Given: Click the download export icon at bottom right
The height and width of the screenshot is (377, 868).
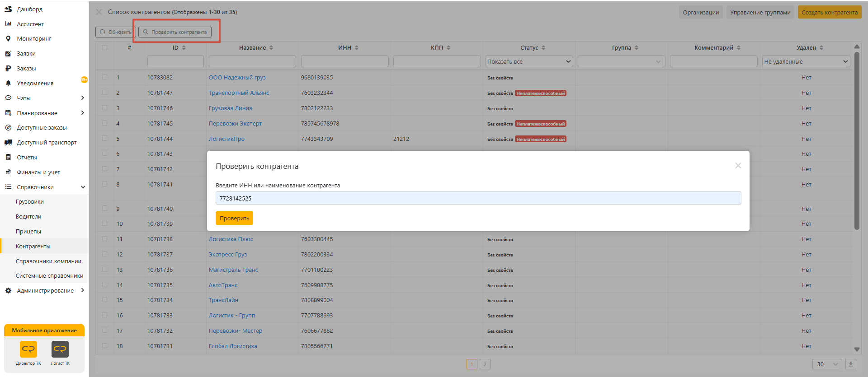Looking at the screenshot, I should tap(850, 364).
